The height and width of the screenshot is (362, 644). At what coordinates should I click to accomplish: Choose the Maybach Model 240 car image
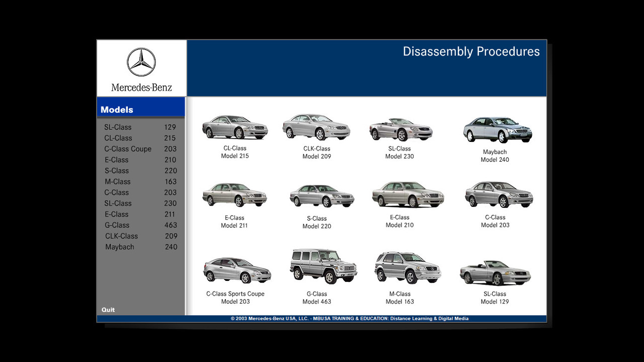(x=497, y=130)
